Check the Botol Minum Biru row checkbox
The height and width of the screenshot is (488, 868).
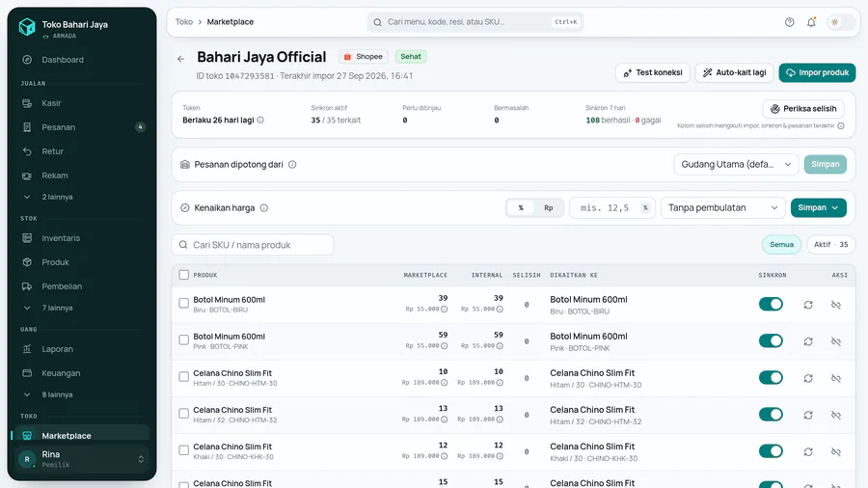point(184,303)
